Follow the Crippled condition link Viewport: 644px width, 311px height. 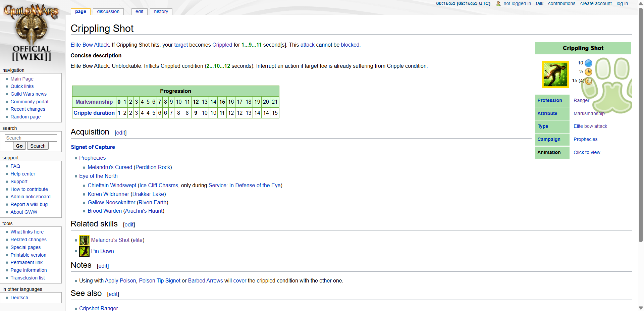pos(222,45)
